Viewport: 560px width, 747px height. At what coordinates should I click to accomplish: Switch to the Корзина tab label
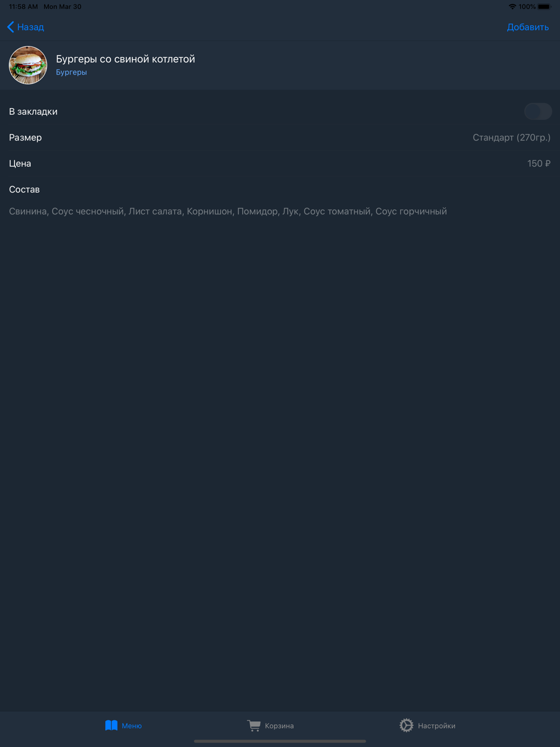pyautogui.click(x=279, y=726)
